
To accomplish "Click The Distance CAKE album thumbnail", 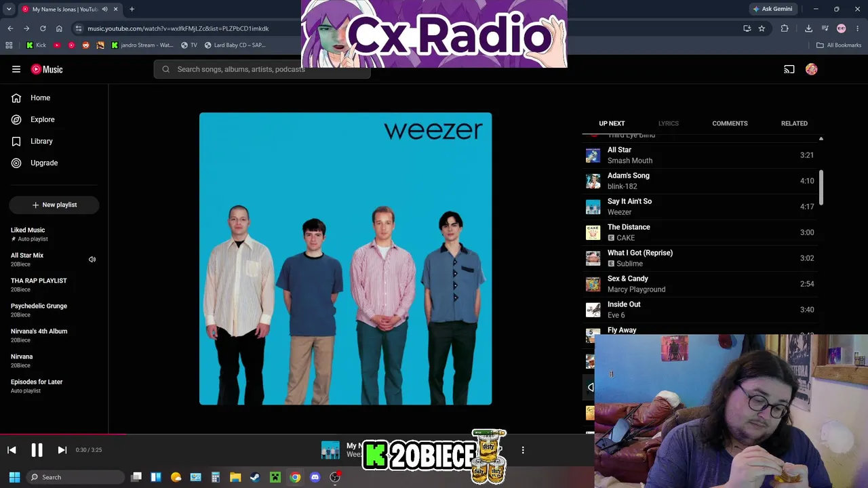I will (593, 232).
